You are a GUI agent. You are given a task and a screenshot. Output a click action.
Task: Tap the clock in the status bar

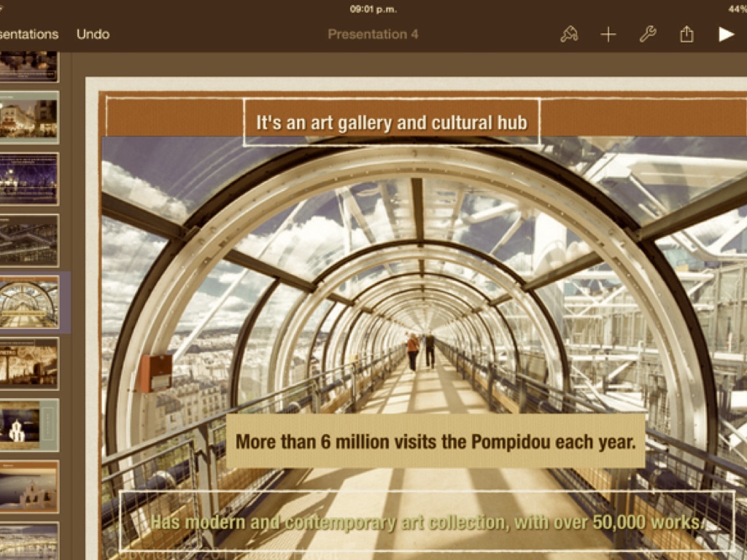pos(373,9)
